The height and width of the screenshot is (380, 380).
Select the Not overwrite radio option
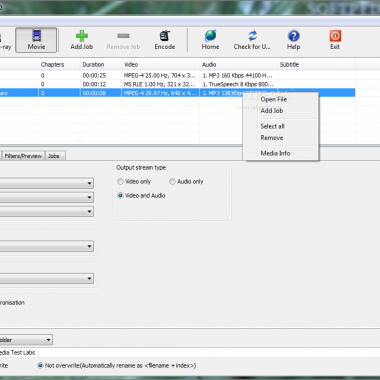click(40, 366)
